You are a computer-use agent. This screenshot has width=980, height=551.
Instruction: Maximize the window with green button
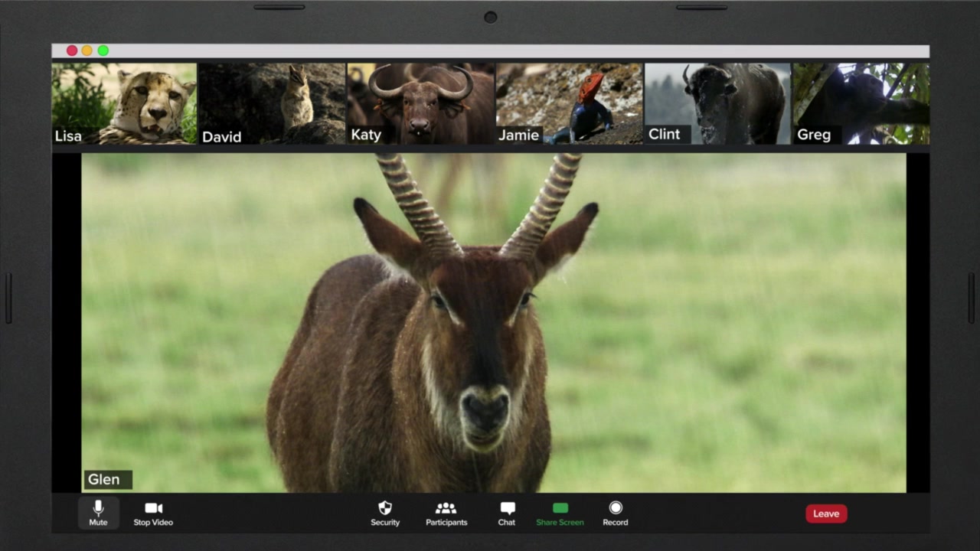pyautogui.click(x=103, y=51)
